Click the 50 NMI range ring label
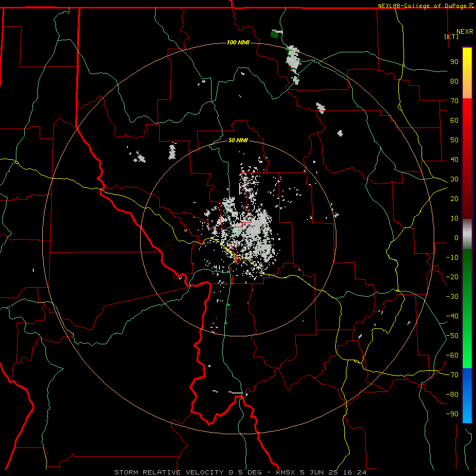This screenshot has width=476, height=476. [x=238, y=140]
